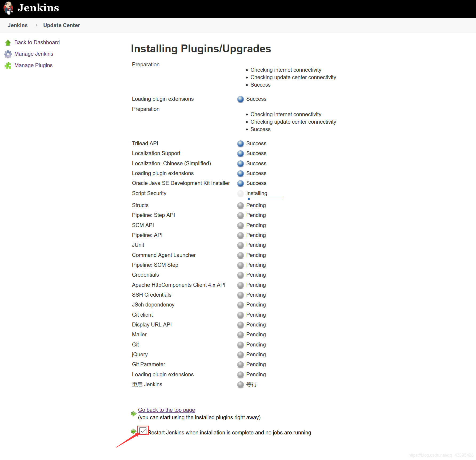Click green arrow icon beside the restart checkbox
This screenshot has width=476, height=460.
point(134,431)
